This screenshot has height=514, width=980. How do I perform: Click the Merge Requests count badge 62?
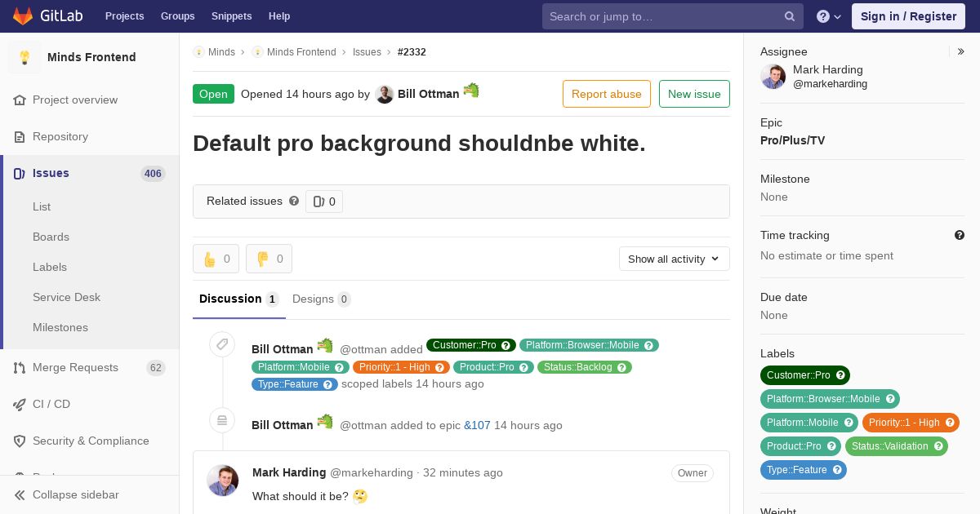(x=155, y=368)
